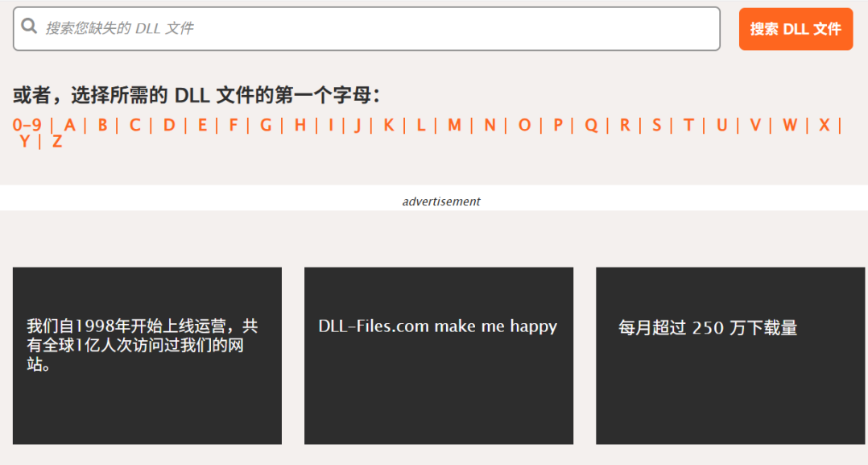The image size is (868, 465).
Task: Open the letter Q file list
Action: pos(590,126)
